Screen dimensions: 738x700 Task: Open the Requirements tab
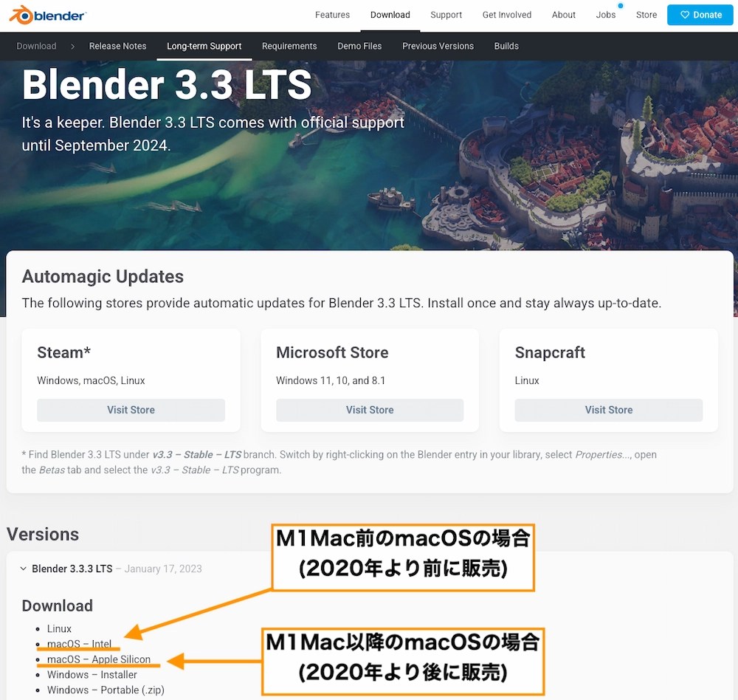289,46
